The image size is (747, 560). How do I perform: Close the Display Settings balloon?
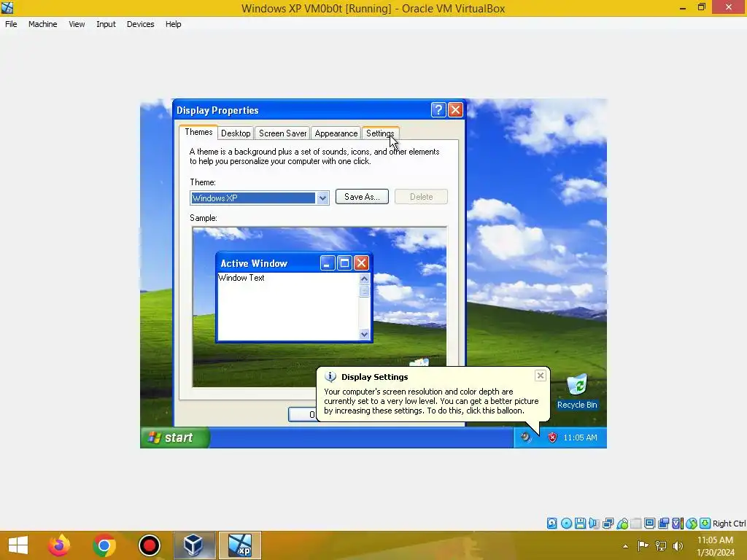tap(541, 376)
